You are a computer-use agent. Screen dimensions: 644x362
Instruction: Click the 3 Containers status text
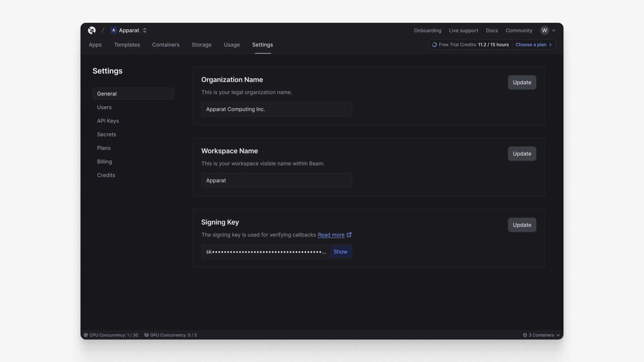(541, 335)
